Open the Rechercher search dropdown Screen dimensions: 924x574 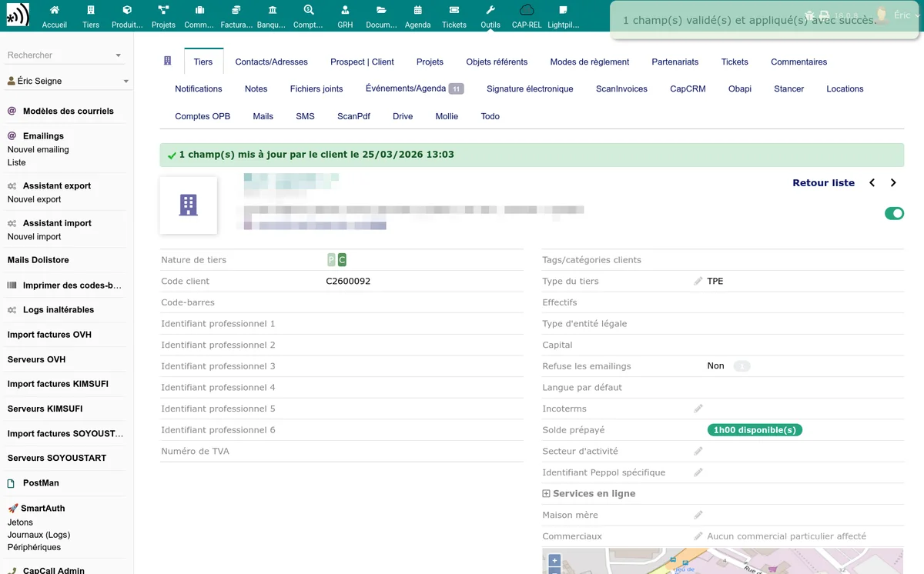pos(65,55)
